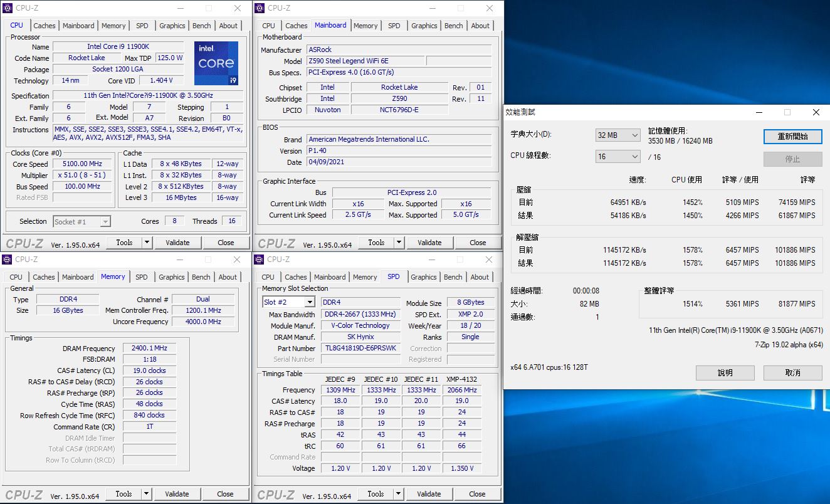830x504 pixels.
Task: Click the tRFC value "840 clocks"
Action: point(149,416)
